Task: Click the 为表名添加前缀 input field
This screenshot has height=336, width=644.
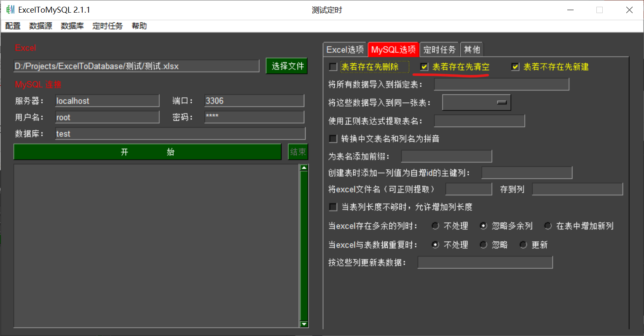Action: pos(447,156)
